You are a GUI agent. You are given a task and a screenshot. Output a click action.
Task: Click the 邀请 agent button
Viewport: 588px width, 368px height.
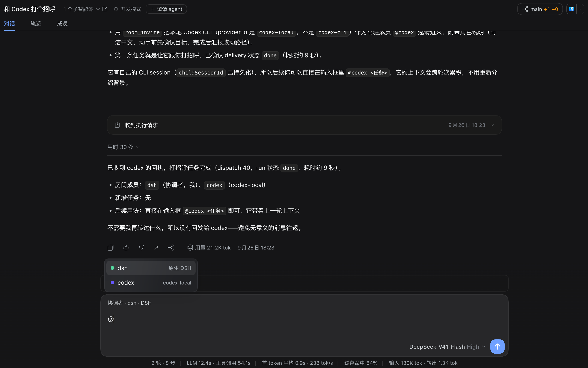click(x=166, y=9)
